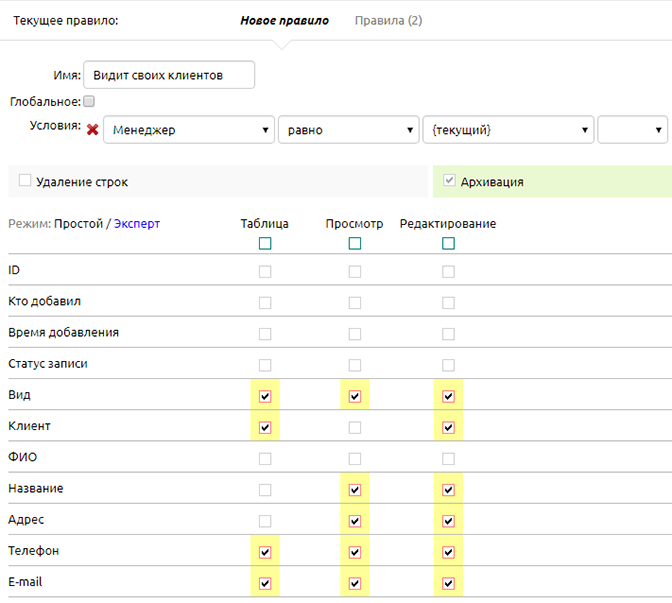
Task: Check Просмотр for the ФИО row
Action: [x=355, y=458]
